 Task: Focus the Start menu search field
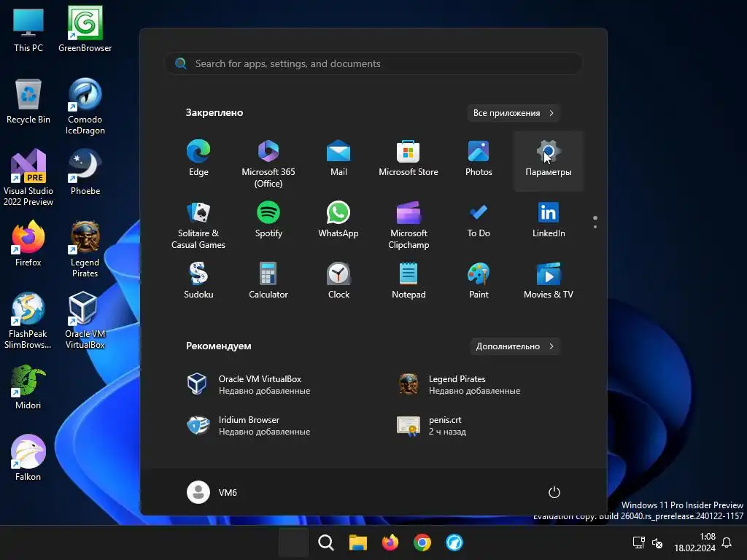(x=373, y=64)
